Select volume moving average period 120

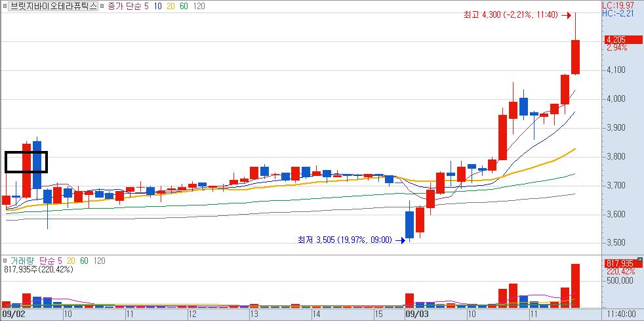pos(100,261)
